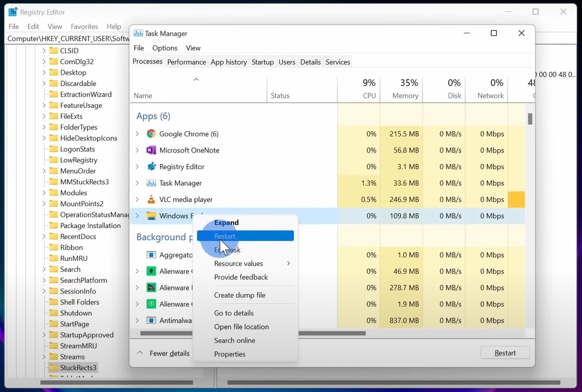The width and height of the screenshot is (582, 392).
Task: Expand the Windows Explorer process row arrow
Action: pos(137,216)
